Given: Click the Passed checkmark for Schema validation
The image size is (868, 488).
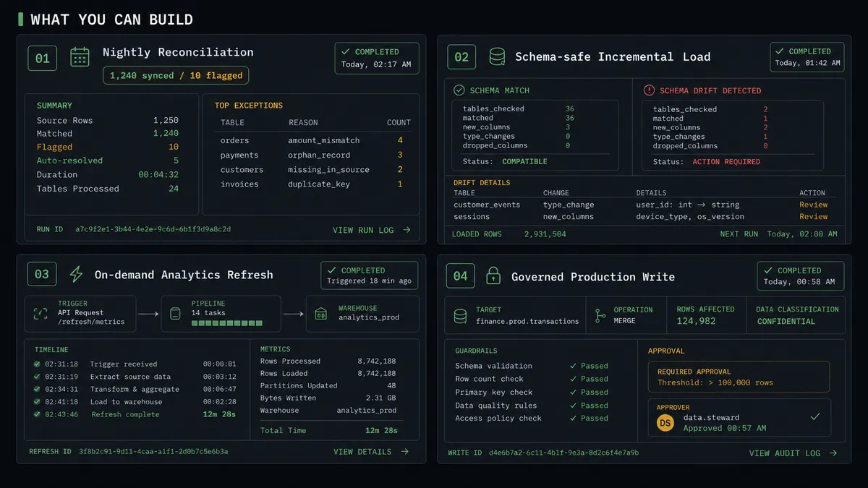Looking at the screenshot, I should click(573, 366).
